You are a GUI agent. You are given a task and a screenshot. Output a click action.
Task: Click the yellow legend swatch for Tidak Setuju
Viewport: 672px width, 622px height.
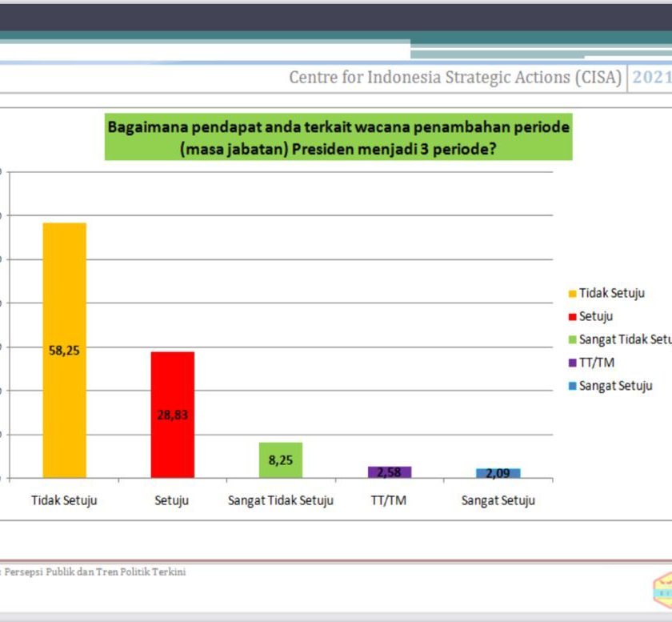point(573,294)
